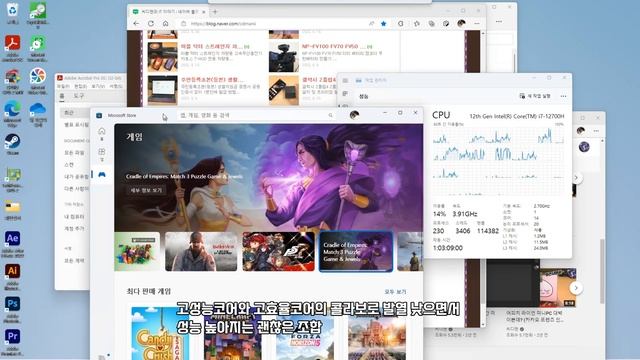Image resolution: width=640 pixels, height=360 pixels.
Task: Select the Recent item in Acrobat sidebar
Action: click(x=75, y=112)
